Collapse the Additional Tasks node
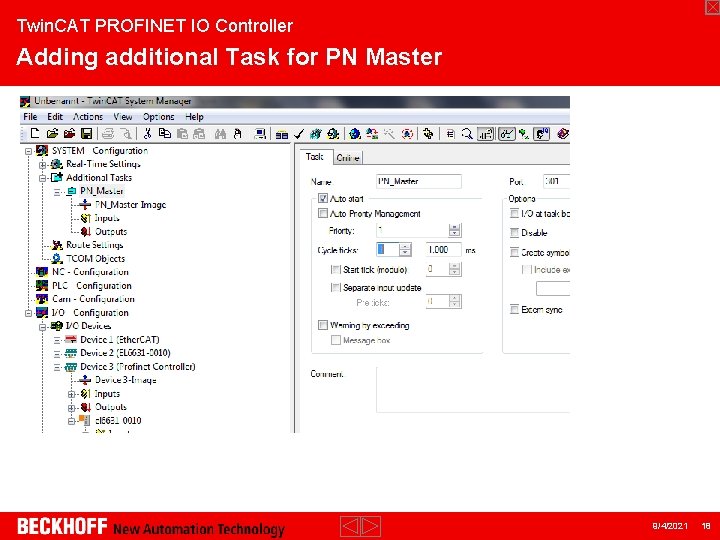Screen dimensions: 720x540 (43, 178)
